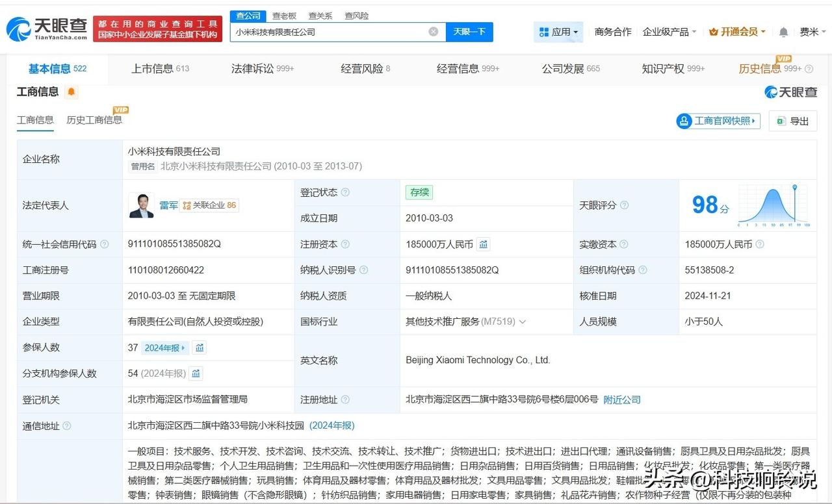Select the 查公司 search tab

click(x=248, y=16)
